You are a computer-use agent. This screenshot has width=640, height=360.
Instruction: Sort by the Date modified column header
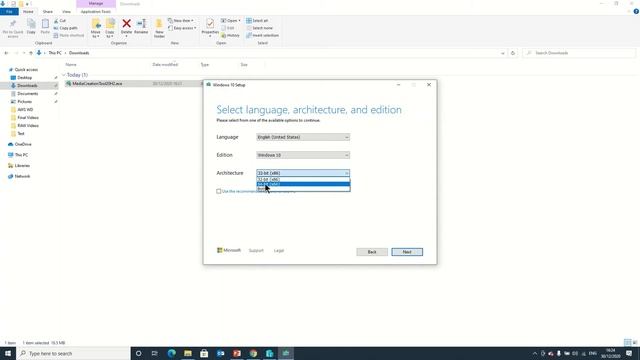tap(165, 64)
